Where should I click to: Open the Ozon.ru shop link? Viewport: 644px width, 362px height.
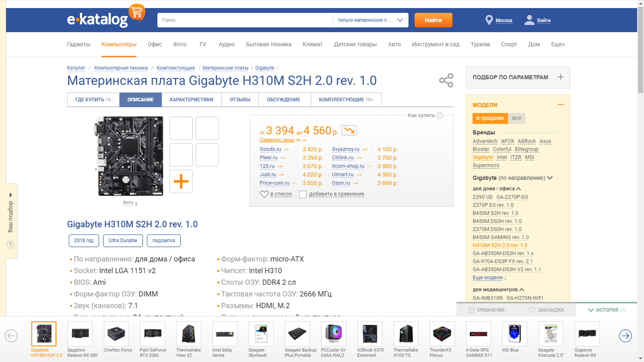[x=341, y=183]
